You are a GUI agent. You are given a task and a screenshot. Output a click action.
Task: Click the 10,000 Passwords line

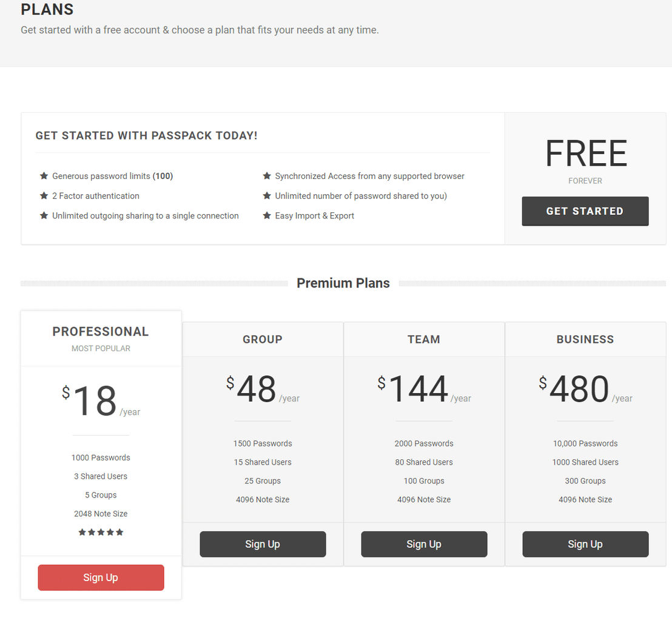point(585,443)
